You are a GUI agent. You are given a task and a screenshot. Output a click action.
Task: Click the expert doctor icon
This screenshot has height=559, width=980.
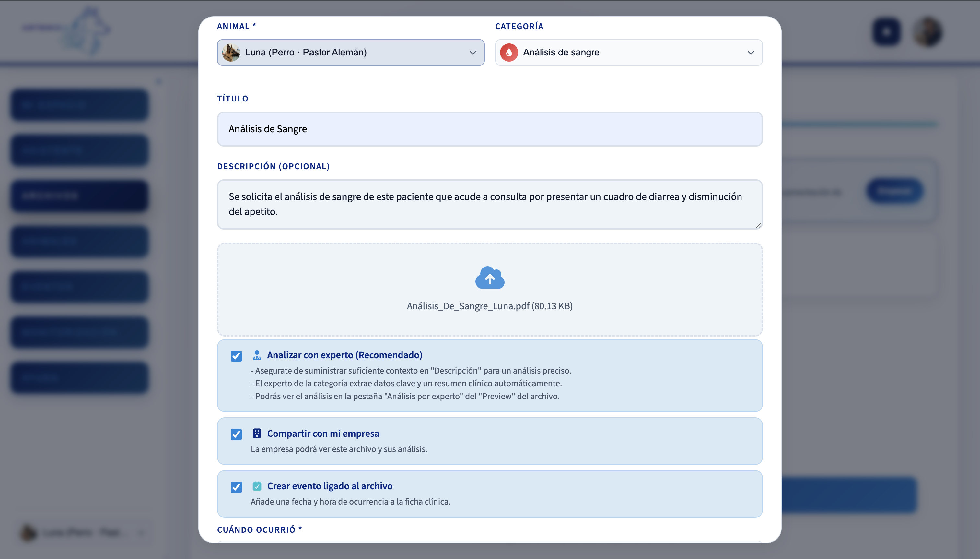coord(257,355)
